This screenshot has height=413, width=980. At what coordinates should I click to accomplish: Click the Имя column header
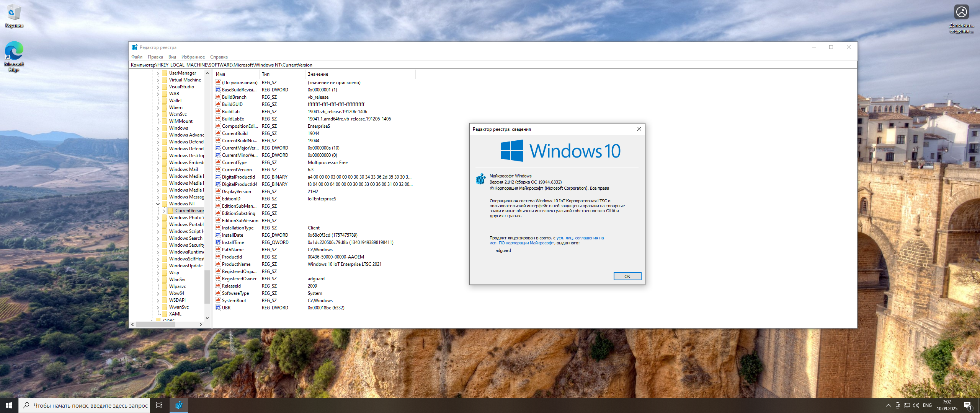pos(236,74)
